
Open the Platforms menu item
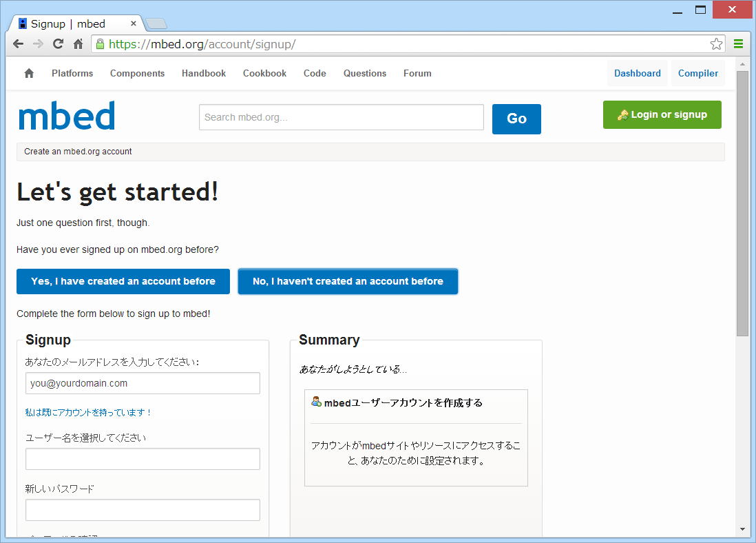pos(72,73)
